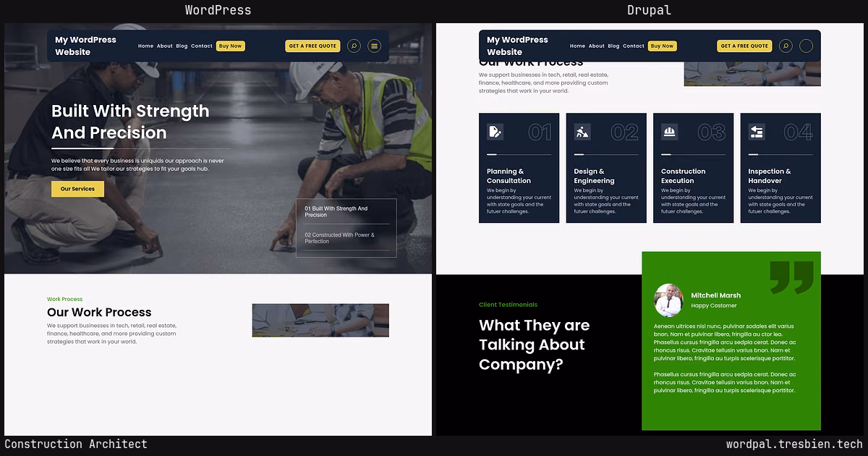Click the 01 step number

(540, 132)
